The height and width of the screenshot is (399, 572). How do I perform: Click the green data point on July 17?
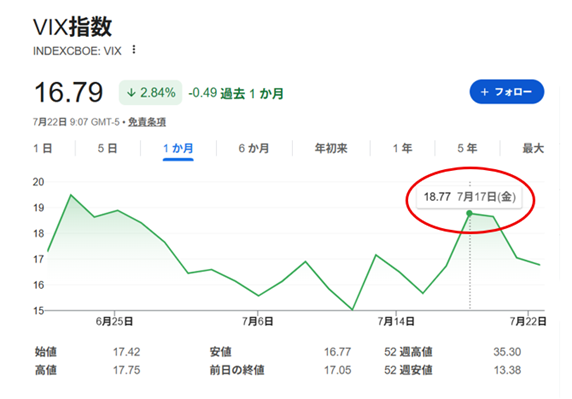click(x=469, y=213)
